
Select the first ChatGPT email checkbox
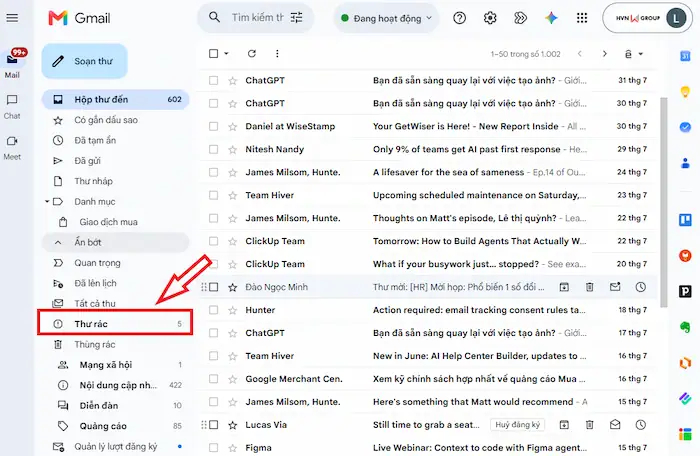coord(213,80)
